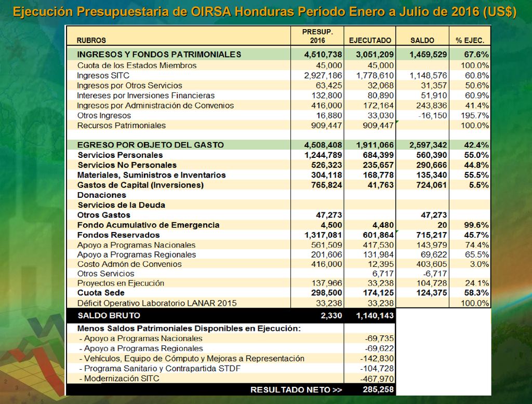Click 'Gastos de Capital (Inversiones)' label
The image size is (532, 404).
point(140,185)
